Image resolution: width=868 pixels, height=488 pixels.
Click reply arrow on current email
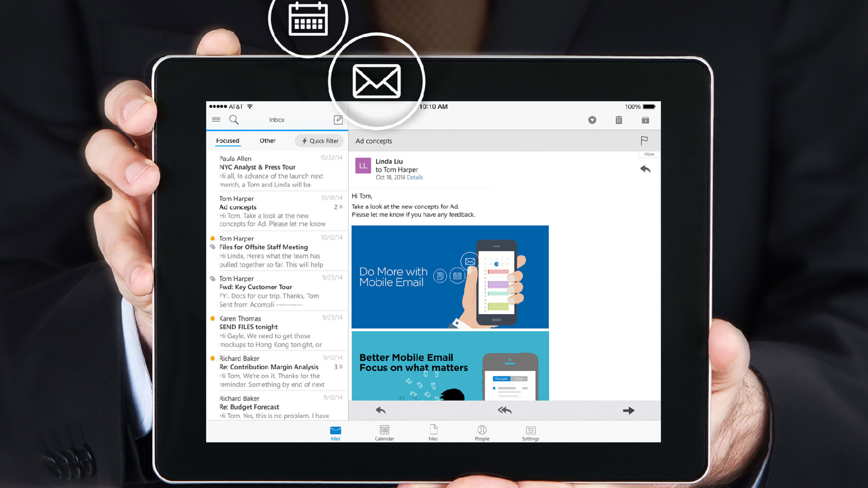pos(645,169)
